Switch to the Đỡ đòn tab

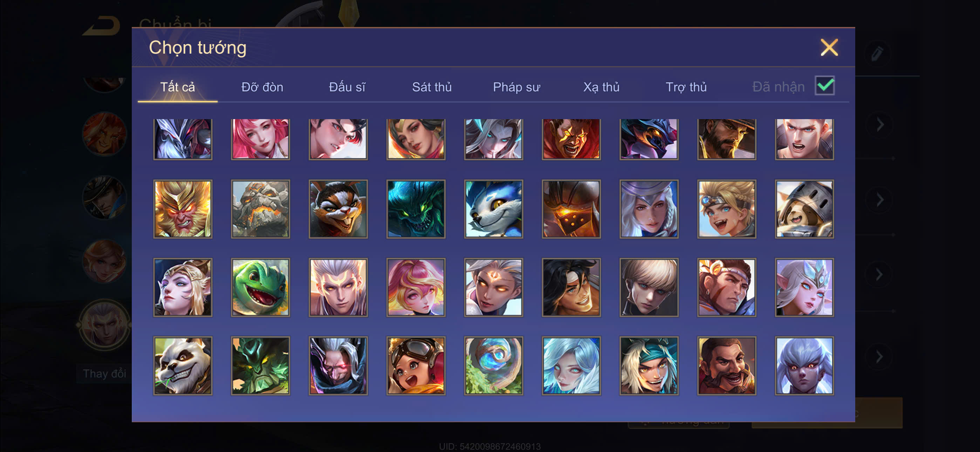262,87
